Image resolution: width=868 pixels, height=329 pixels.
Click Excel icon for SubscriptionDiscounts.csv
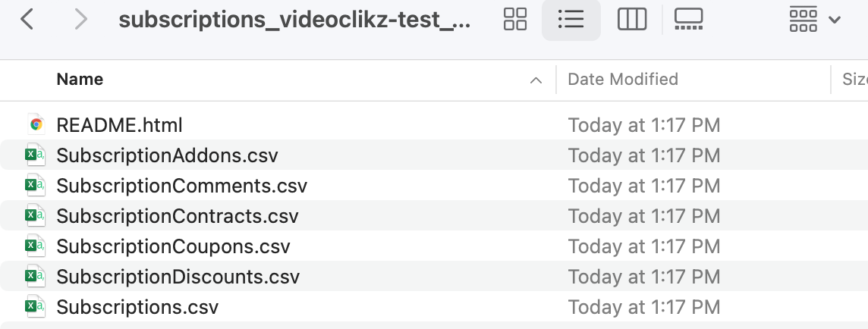point(36,276)
